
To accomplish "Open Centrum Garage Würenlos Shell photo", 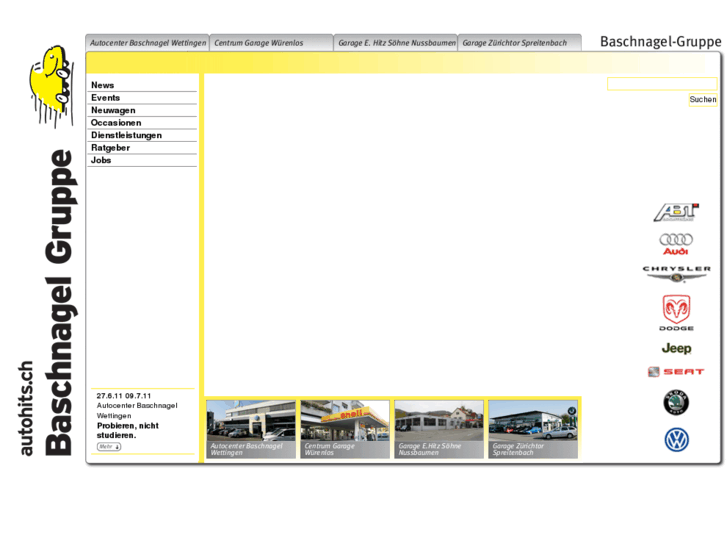I will pyautogui.click(x=345, y=430).
